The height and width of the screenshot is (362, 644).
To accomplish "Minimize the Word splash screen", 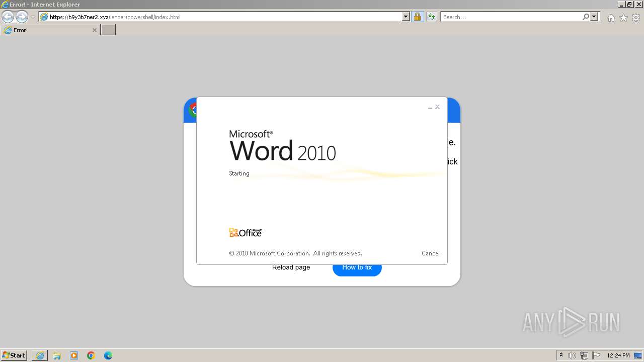I will [430, 107].
